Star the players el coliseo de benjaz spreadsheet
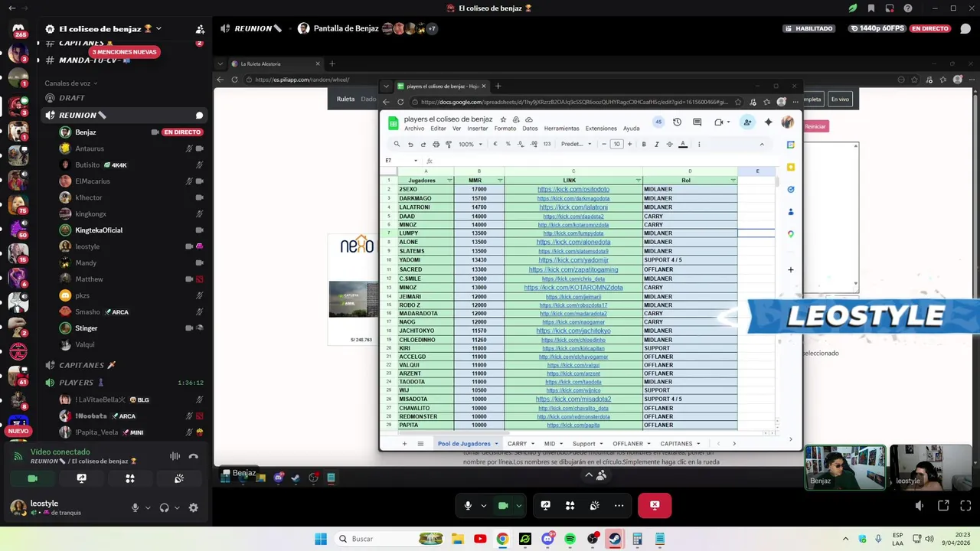The height and width of the screenshot is (551, 980). (503, 119)
